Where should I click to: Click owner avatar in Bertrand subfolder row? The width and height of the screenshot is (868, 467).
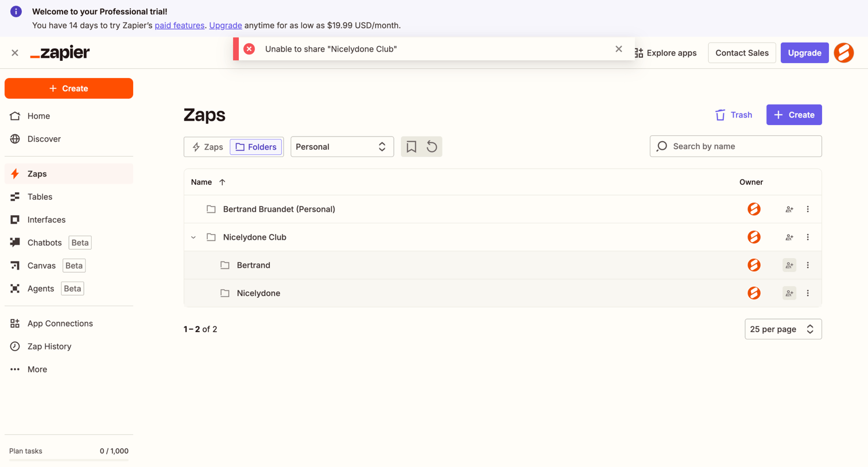click(754, 265)
